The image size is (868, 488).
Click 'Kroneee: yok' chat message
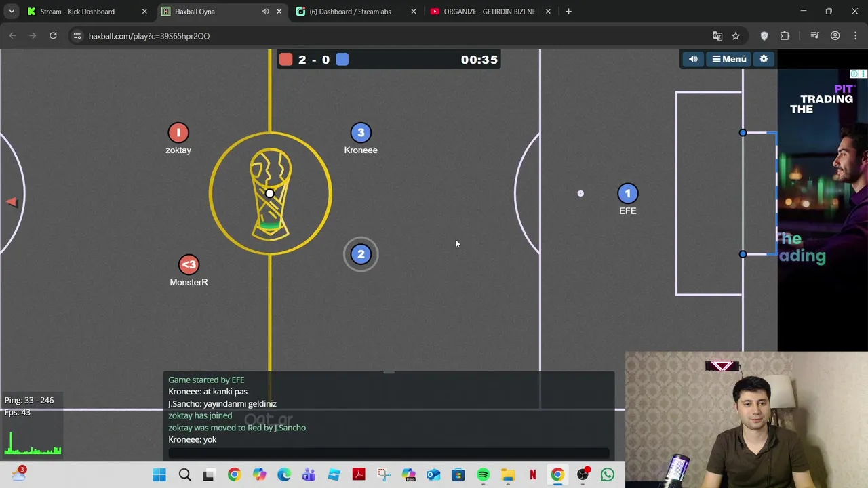click(193, 440)
